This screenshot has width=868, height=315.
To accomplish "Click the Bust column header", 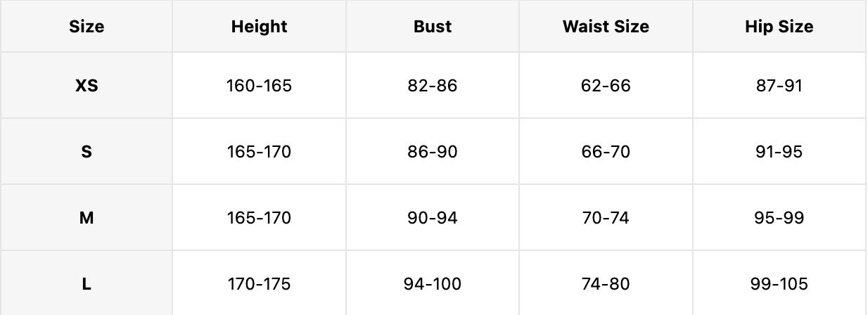I will tap(433, 27).
